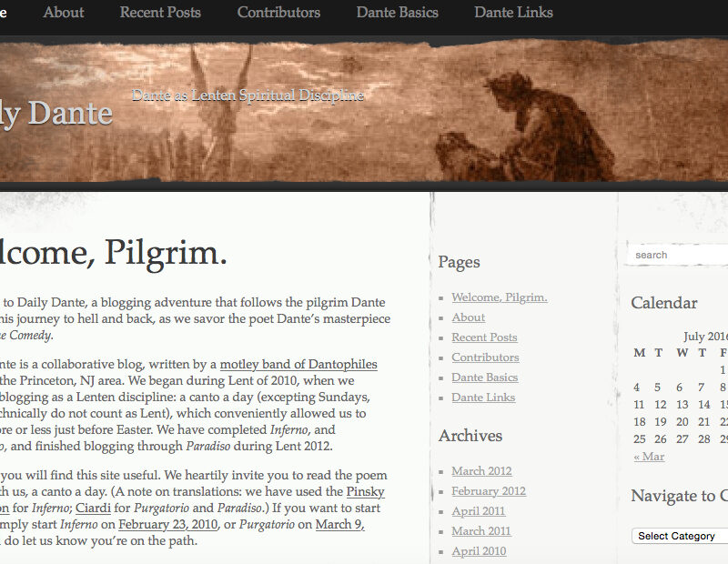
Task: Go to Recent Posts in top navigation
Action: coord(160,13)
